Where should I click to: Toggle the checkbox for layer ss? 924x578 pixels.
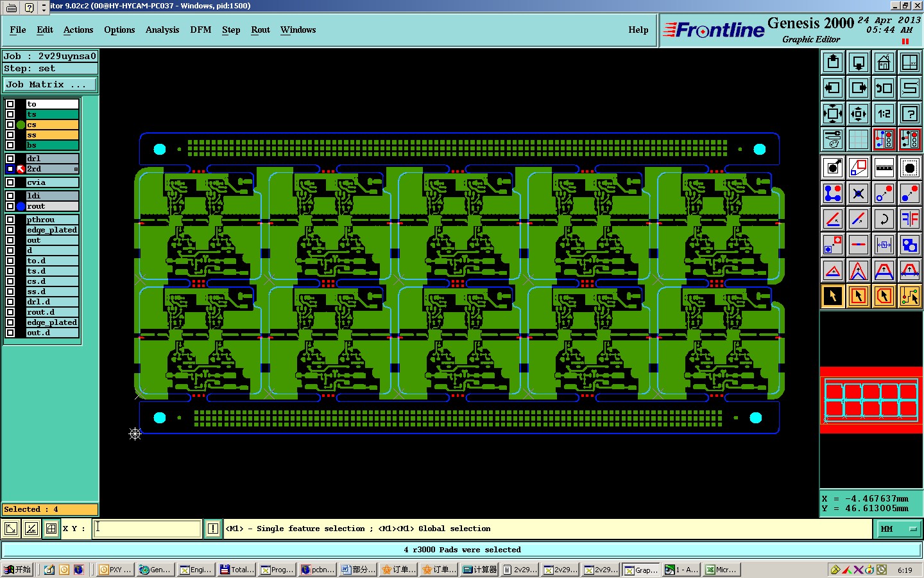(10, 135)
